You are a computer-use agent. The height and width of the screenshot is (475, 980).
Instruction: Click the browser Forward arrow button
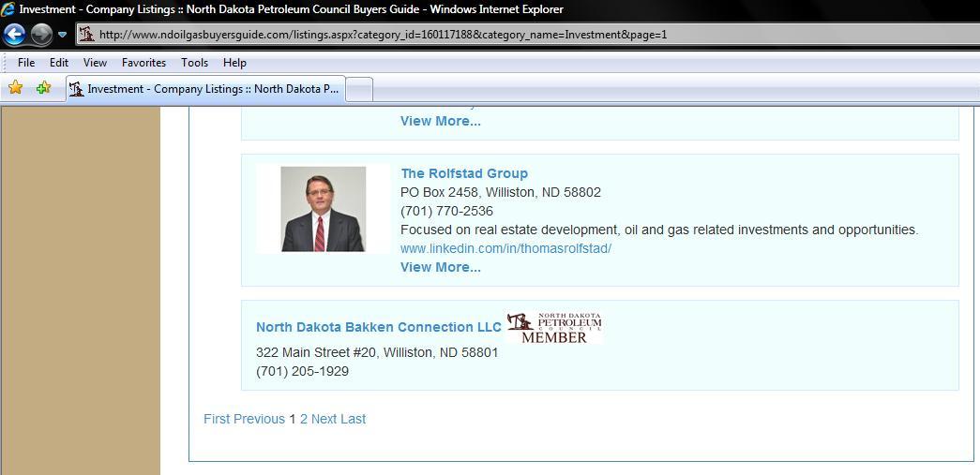click(41, 35)
